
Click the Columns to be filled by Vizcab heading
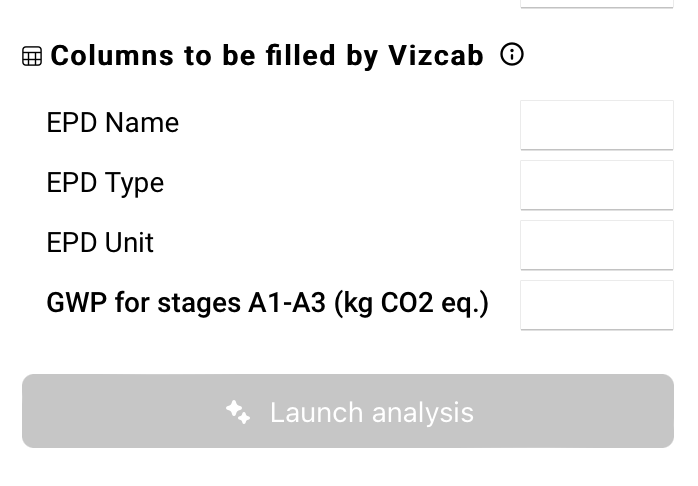267,56
